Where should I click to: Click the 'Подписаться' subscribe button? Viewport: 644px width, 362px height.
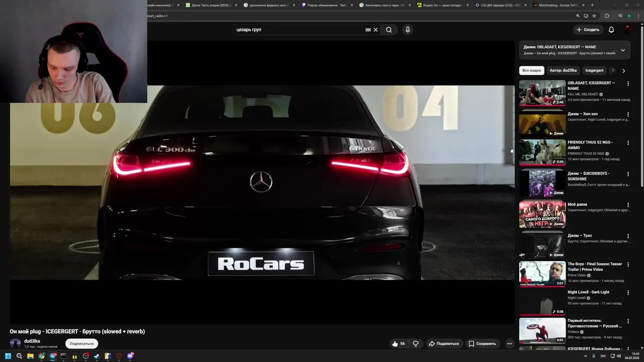coord(82,344)
